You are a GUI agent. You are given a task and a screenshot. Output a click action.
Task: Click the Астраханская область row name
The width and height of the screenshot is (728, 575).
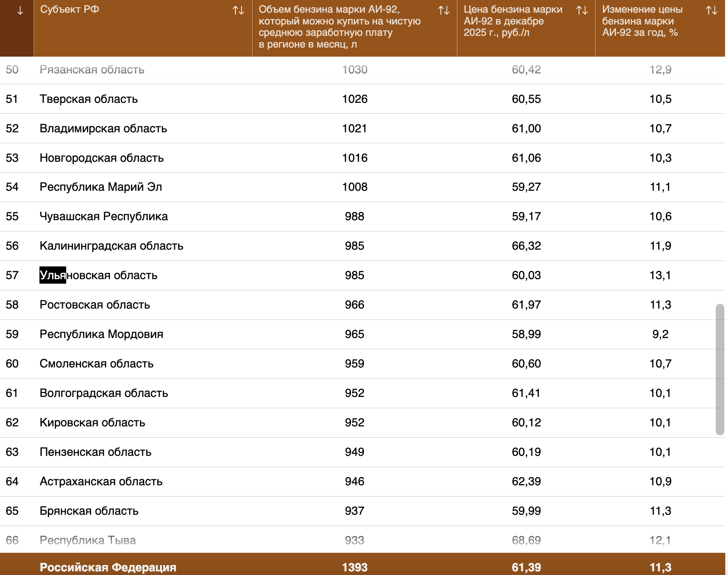[101, 482]
